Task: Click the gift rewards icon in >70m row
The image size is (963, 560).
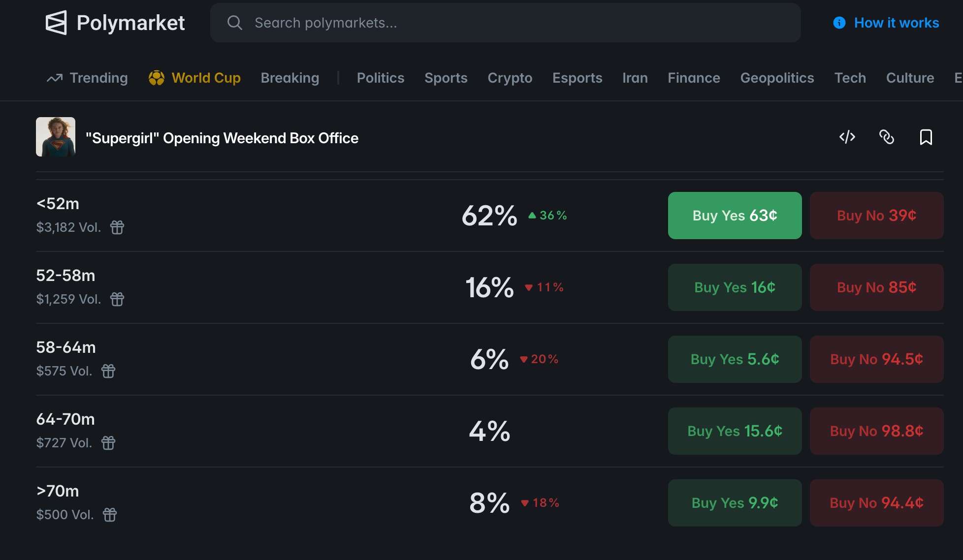Action: (x=110, y=515)
